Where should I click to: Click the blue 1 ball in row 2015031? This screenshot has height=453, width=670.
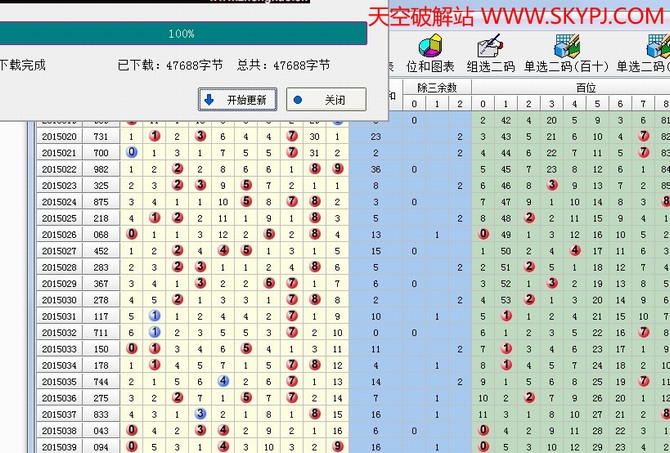(x=154, y=316)
